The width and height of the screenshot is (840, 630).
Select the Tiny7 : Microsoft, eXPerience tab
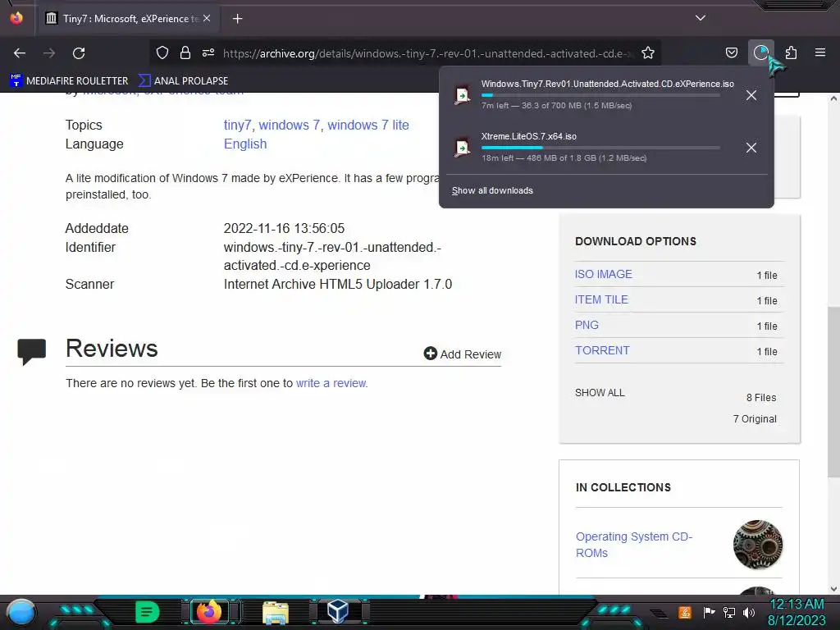coord(130,19)
